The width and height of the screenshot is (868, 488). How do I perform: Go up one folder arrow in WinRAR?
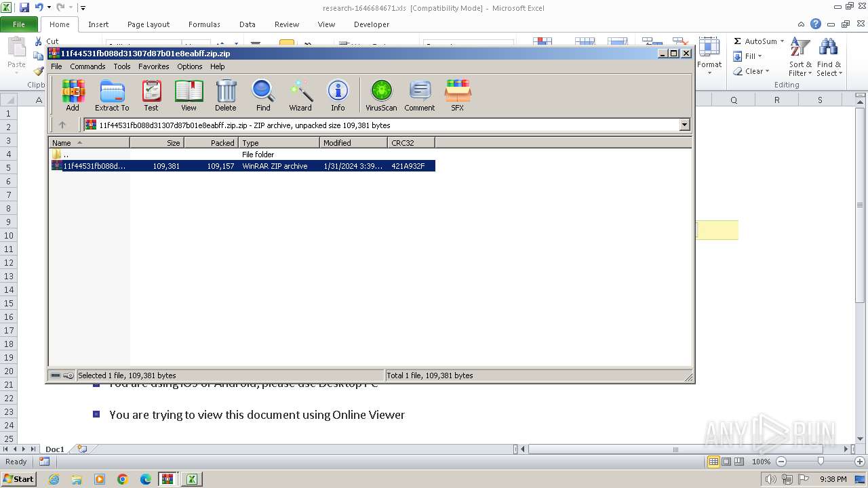click(x=62, y=125)
